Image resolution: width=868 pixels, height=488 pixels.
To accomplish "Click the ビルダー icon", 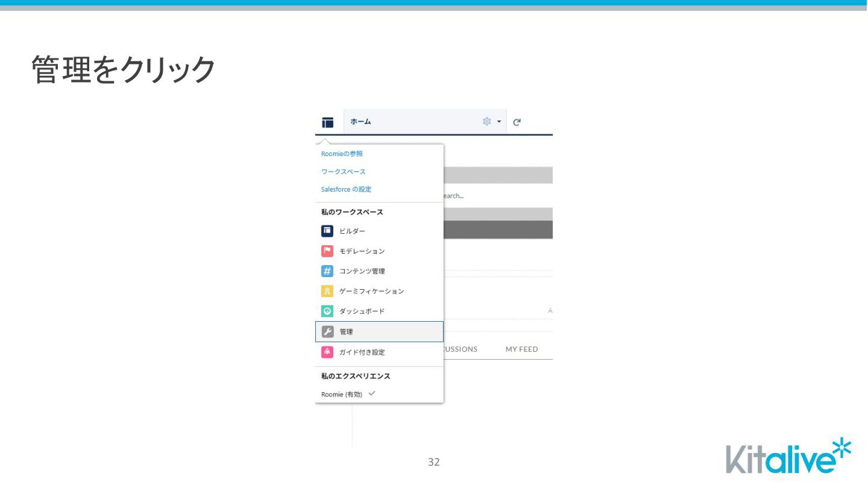I will pos(327,231).
